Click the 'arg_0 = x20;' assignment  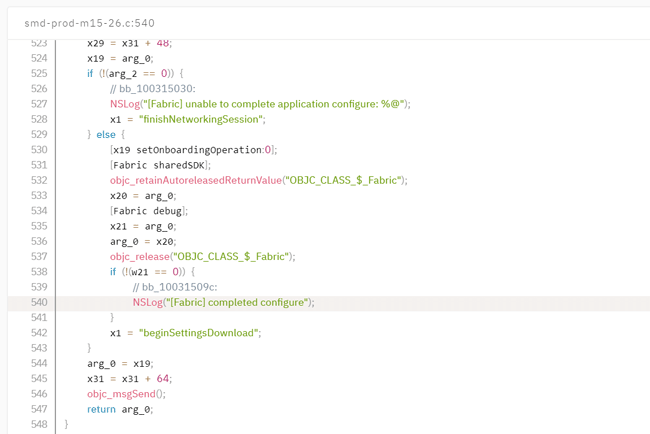(x=143, y=242)
